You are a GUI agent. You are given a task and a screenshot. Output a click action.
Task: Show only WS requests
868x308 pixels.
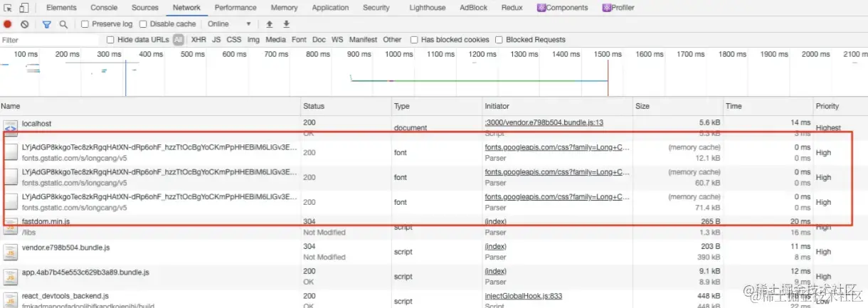(337, 40)
